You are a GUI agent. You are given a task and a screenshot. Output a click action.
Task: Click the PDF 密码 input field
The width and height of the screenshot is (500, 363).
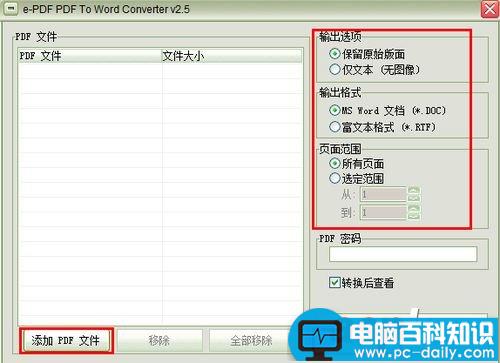click(x=403, y=254)
